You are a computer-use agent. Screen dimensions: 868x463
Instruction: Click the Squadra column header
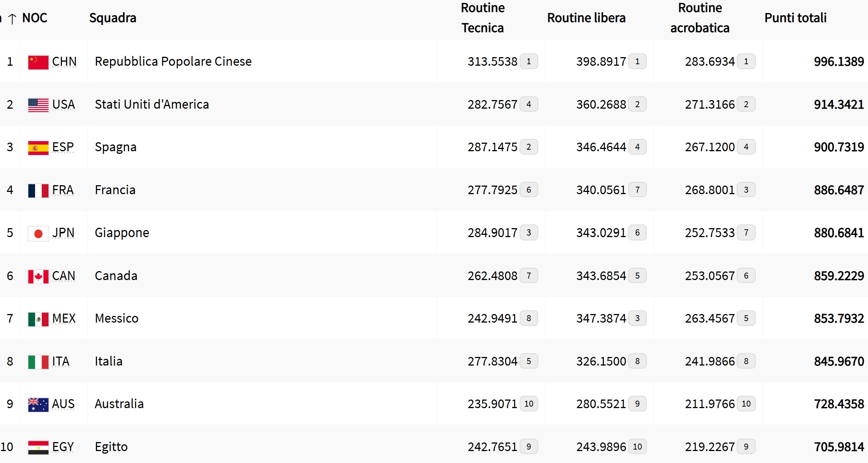pos(113,18)
